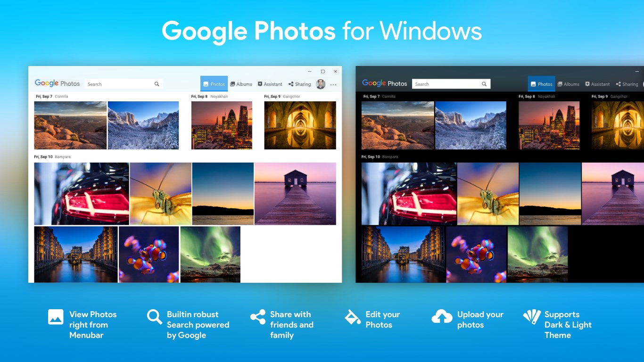
Task: Open yellow mantis insect photo in light window
Action: point(161,194)
